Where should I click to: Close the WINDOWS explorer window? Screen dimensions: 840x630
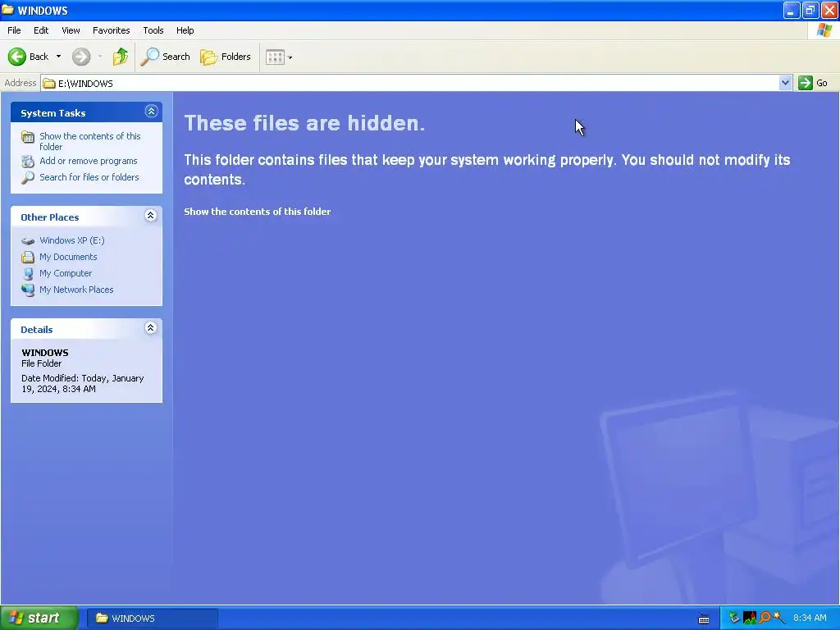[830, 10]
